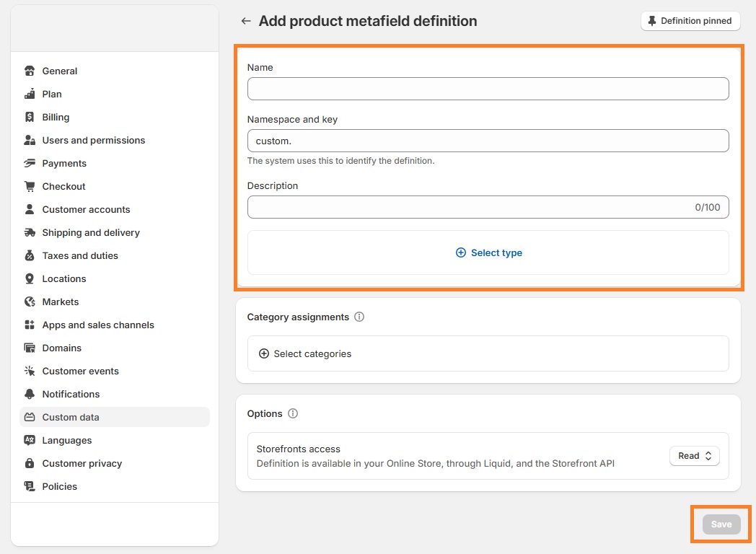Screen dimensions: 756x554
Task: Click the Notifications bell icon
Action: point(29,394)
